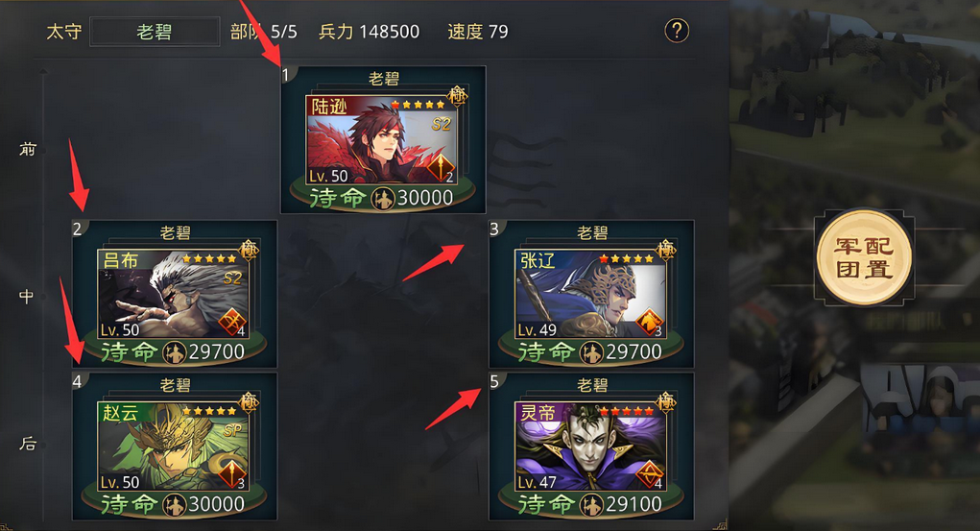Click the 极 badge on 陆逊 card
This screenshot has height=531, width=980.
point(458,96)
